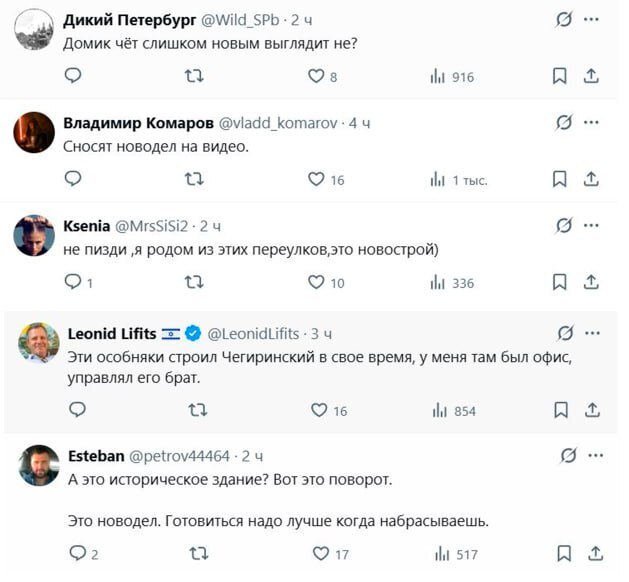Open more options on Ksenia's tweet
This screenshot has width=629, height=582.
pyautogui.click(x=592, y=225)
